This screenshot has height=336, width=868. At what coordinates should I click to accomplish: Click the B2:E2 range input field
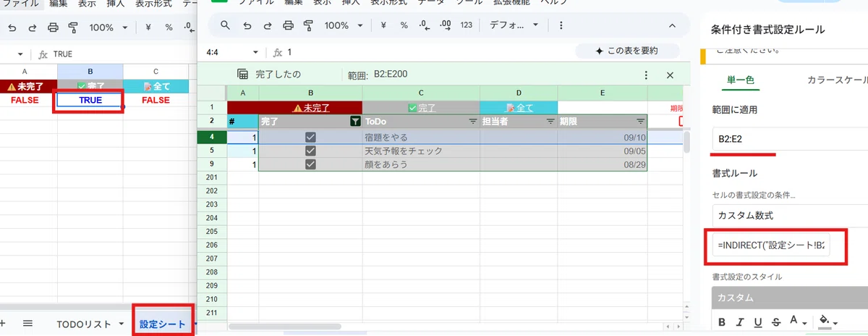[x=790, y=138]
